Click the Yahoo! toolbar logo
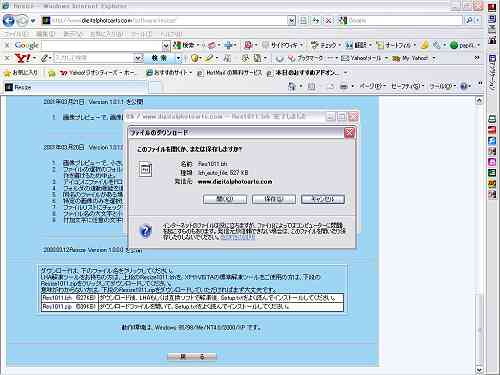The height and width of the screenshot is (375, 500). click(23, 58)
